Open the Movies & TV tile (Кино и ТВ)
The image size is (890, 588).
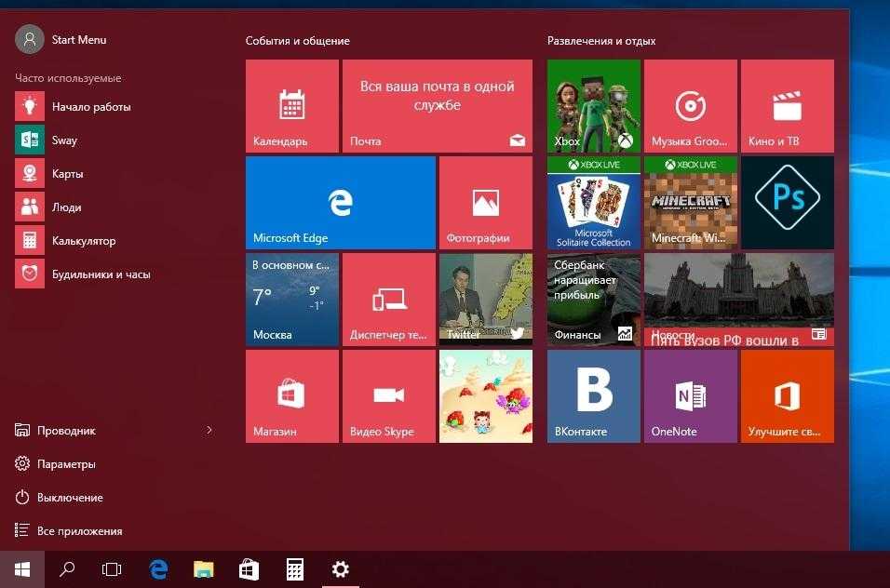787,106
